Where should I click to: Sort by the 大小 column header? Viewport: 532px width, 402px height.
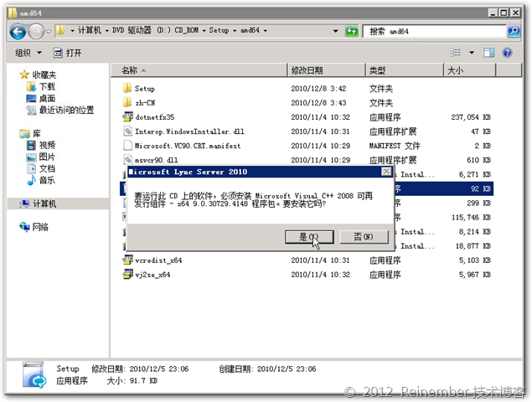470,70
